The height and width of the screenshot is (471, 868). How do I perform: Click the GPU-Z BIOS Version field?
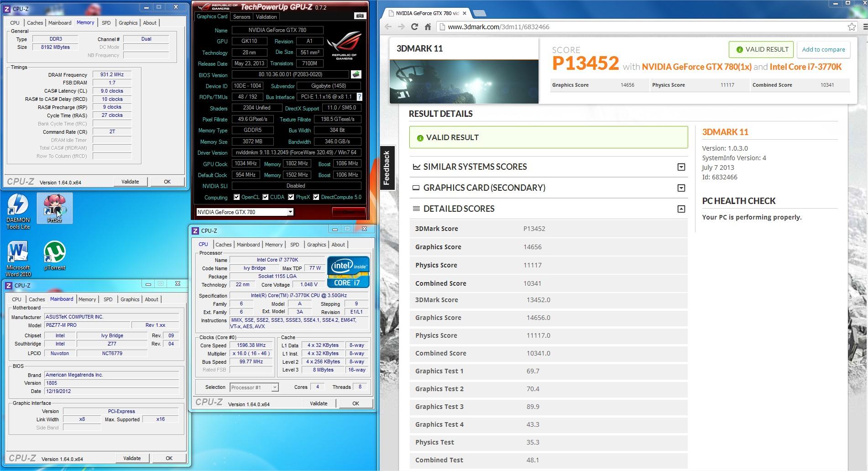click(290, 75)
